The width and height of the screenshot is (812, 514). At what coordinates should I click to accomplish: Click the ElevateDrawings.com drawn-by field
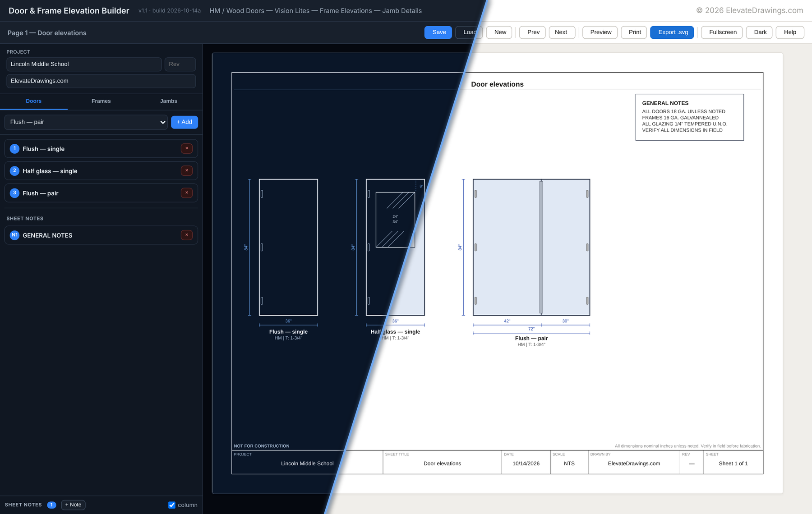coord(101,81)
